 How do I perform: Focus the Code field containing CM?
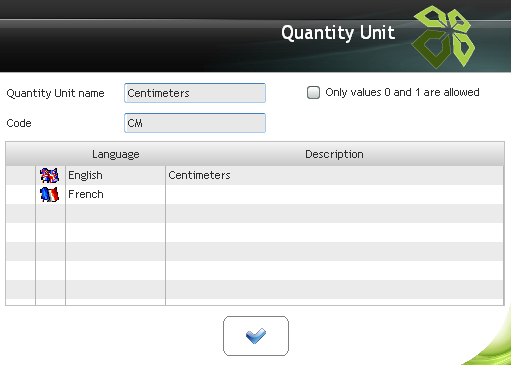195,123
